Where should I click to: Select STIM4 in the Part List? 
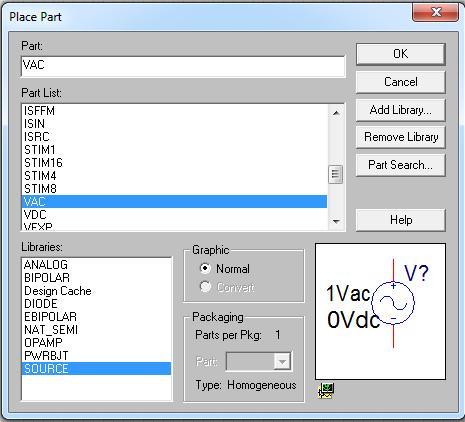pos(174,176)
